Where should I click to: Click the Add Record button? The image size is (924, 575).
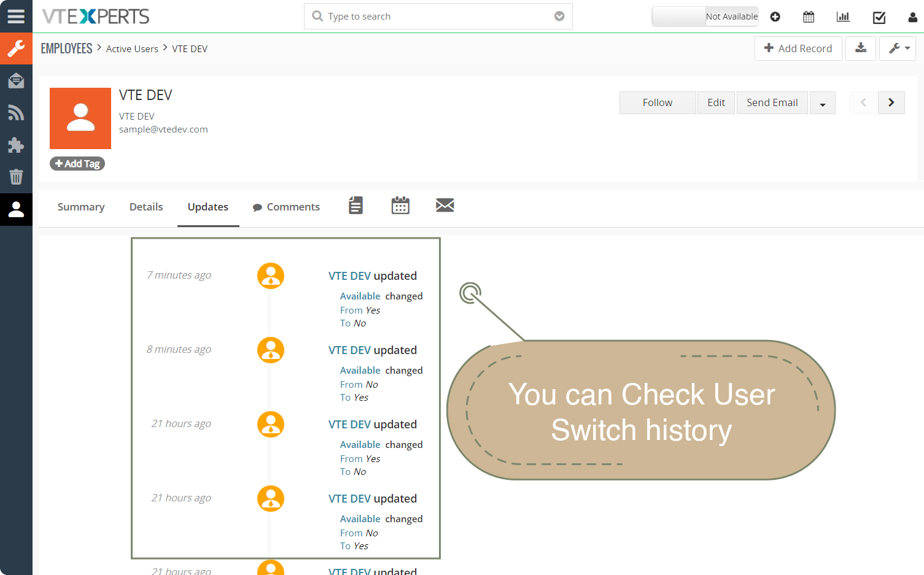798,48
